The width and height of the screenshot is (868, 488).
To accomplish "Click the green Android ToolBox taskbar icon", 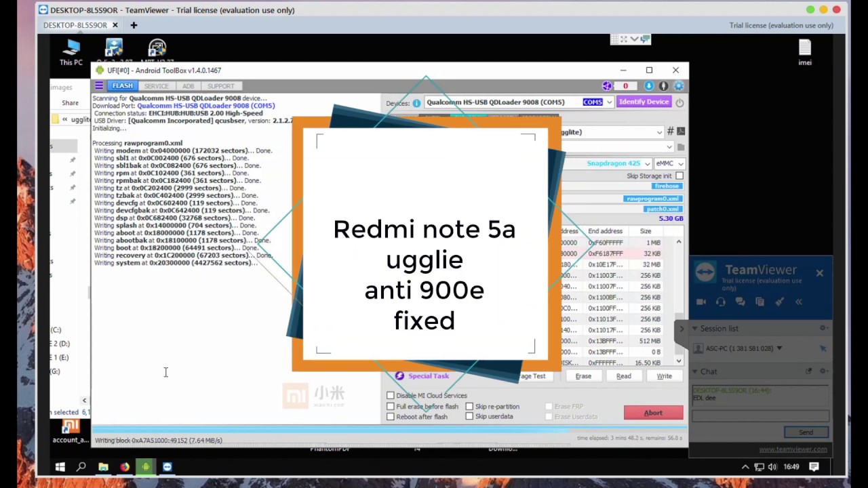I will click(146, 467).
